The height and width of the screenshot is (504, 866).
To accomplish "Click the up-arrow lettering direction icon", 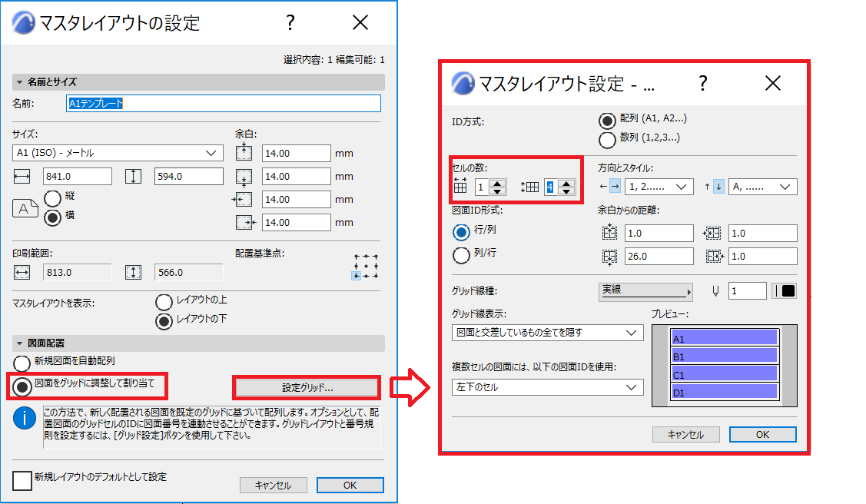I will [x=707, y=187].
